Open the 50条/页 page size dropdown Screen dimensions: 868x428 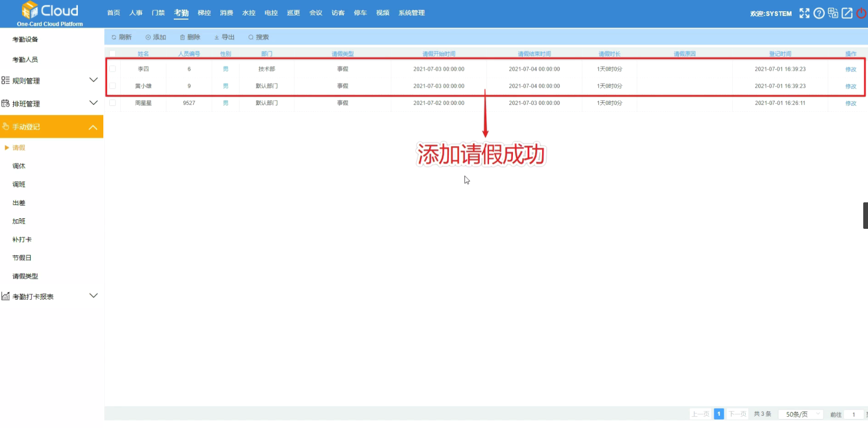(x=800, y=414)
